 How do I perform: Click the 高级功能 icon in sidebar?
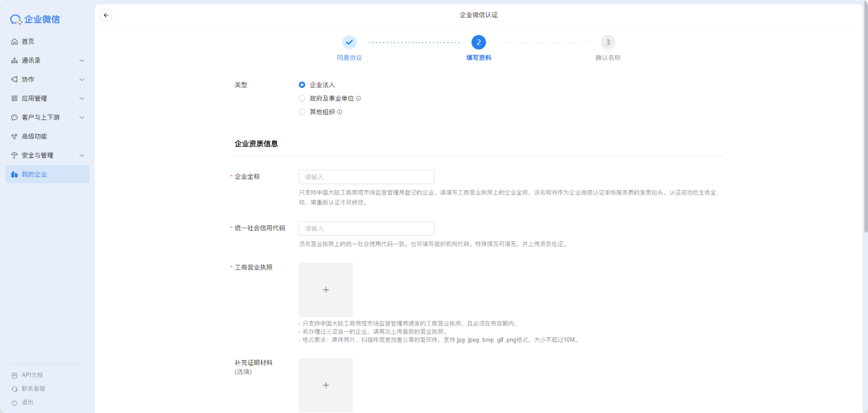coord(15,136)
